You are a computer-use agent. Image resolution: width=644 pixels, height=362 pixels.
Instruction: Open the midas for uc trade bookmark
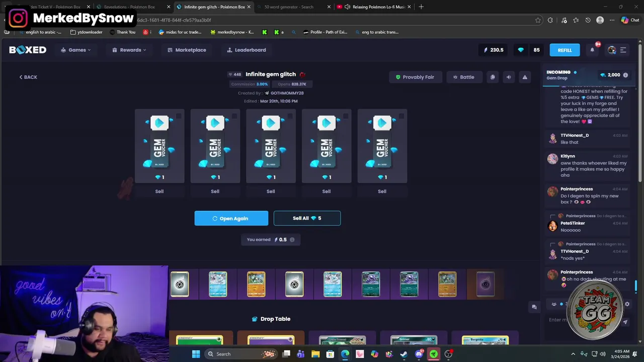(x=180, y=32)
